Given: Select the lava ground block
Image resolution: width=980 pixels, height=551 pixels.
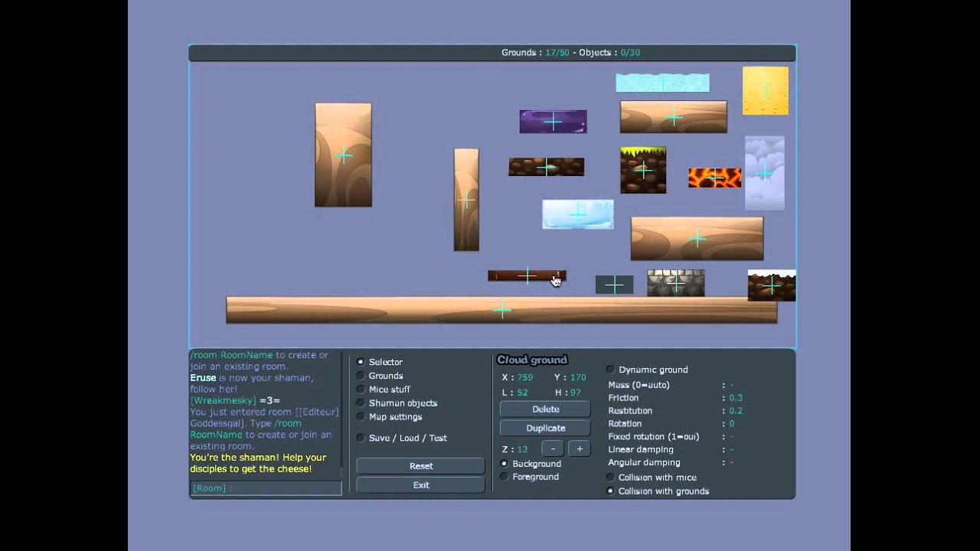Looking at the screenshot, I should click(714, 178).
